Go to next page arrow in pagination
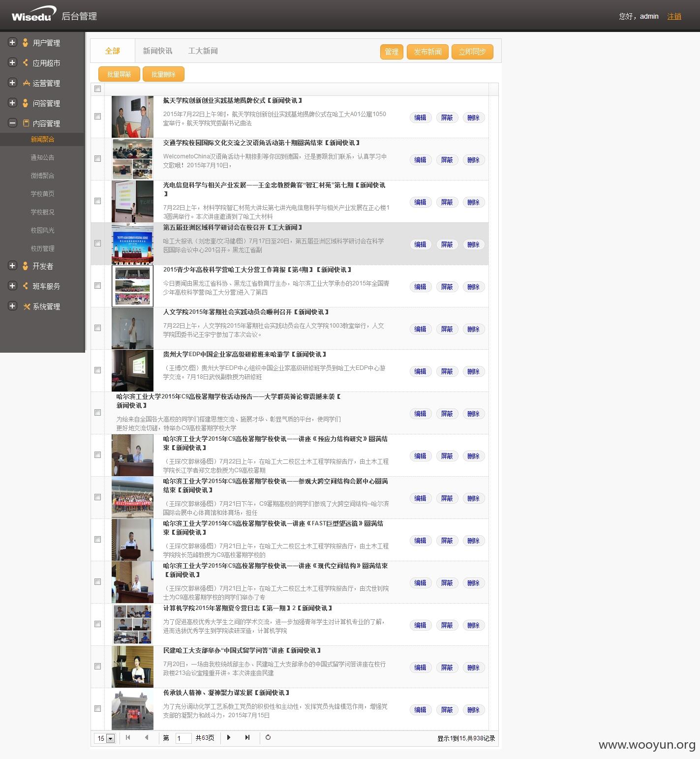The width and height of the screenshot is (700, 759). pyautogui.click(x=229, y=737)
